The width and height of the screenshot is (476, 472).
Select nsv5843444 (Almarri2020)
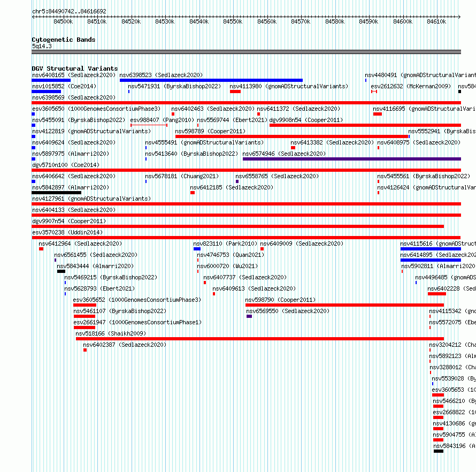point(95,266)
